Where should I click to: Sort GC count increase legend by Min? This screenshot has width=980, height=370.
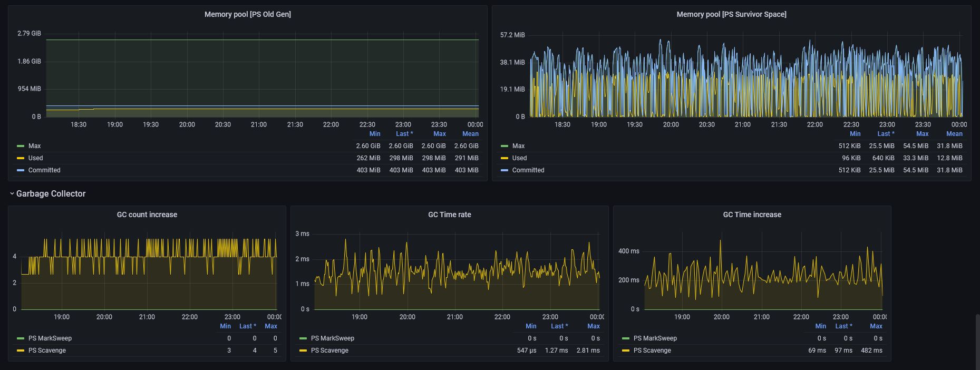(x=225, y=326)
